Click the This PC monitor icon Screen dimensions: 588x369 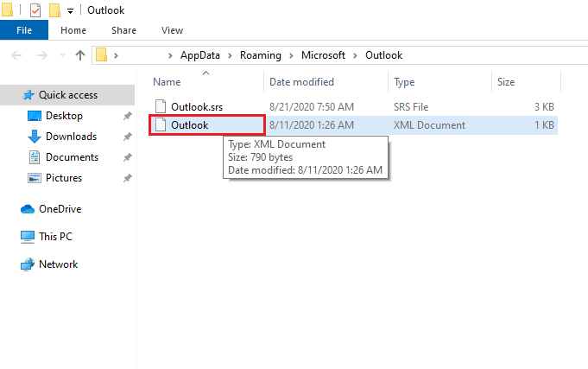click(28, 237)
